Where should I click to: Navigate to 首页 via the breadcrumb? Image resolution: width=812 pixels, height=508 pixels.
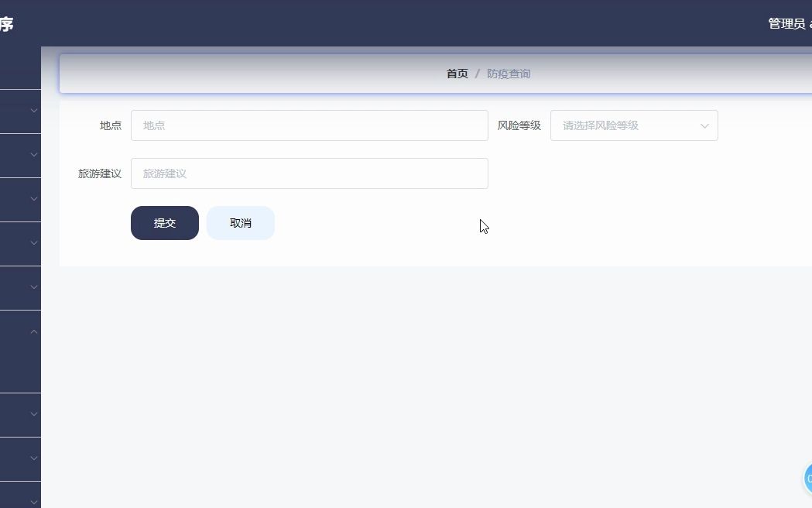[x=456, y=74]
